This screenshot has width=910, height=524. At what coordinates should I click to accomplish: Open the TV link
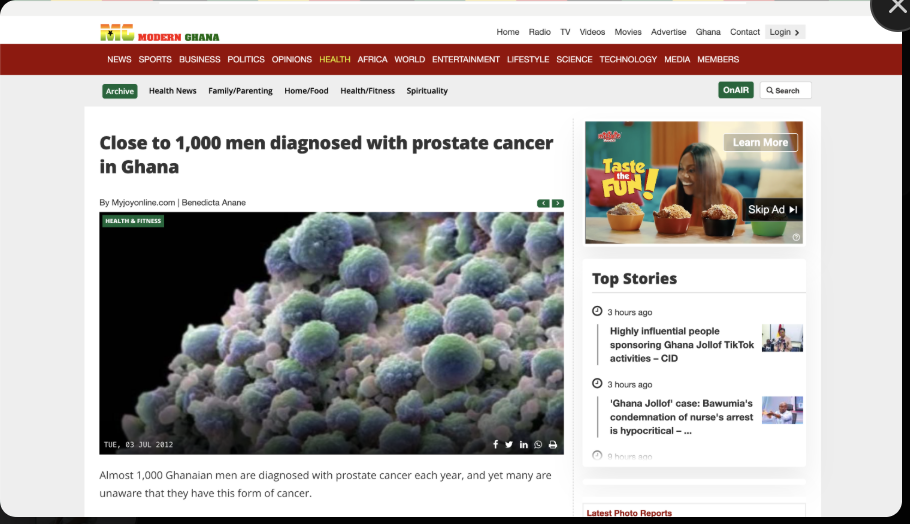565,32
